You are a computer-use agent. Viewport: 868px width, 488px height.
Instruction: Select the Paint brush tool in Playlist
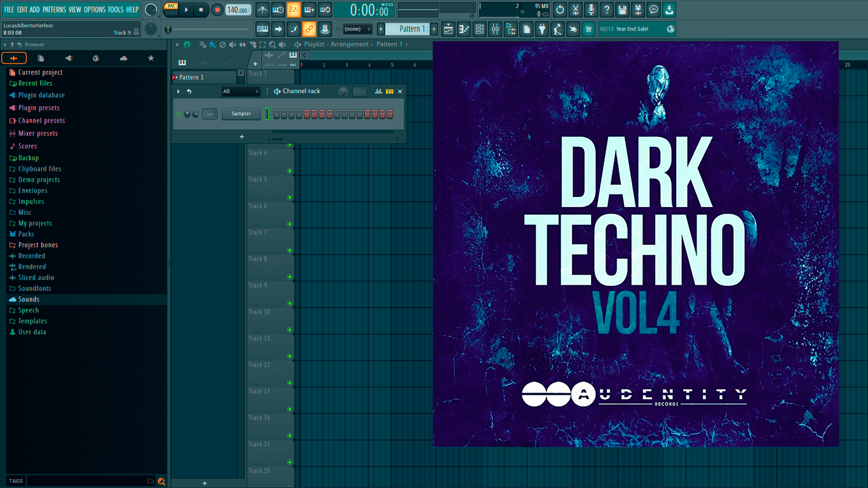pyautogui.click(x=212, y=44)
